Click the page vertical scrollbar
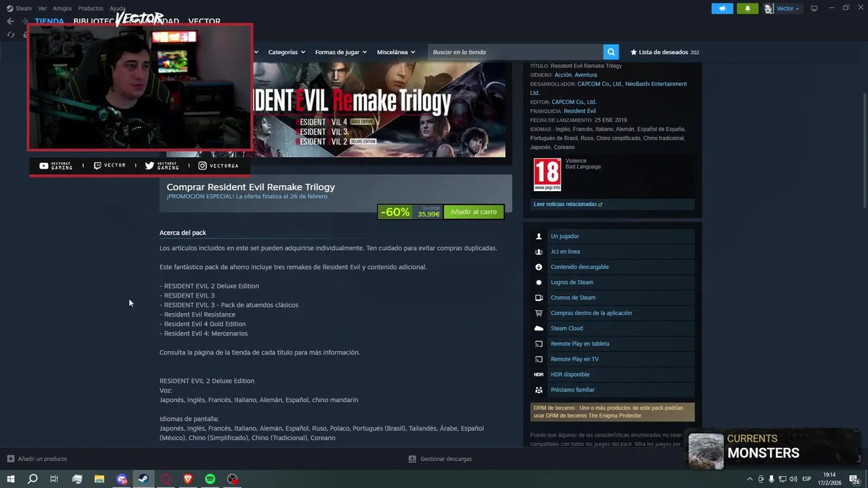This screenshot has height=488, width=868. pyautogui.click(x=865, y=149)
